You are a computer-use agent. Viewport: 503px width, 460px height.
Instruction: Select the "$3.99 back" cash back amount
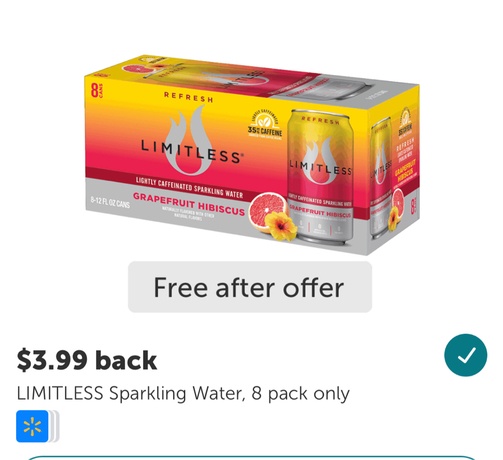tap(87, 360)
